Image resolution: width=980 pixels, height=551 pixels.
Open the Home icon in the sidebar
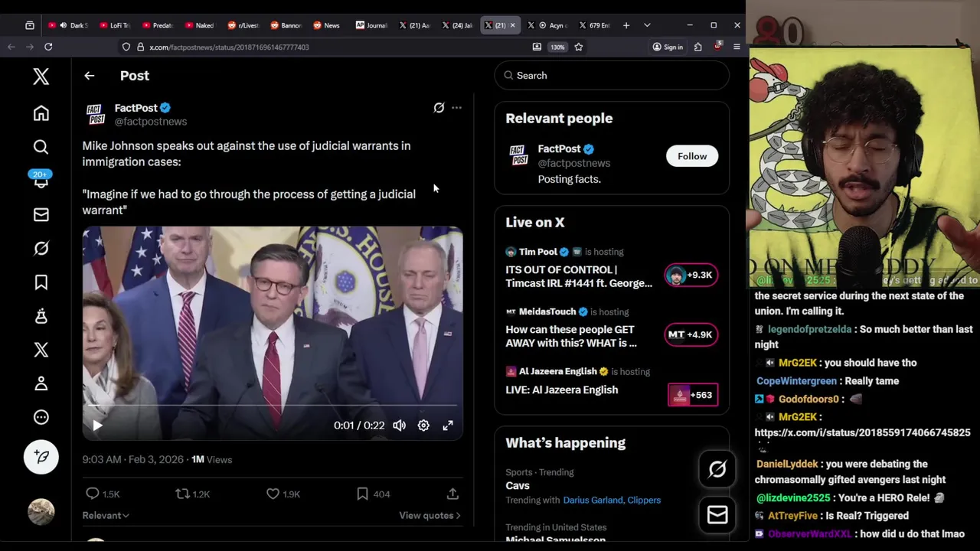pos(41,113)
